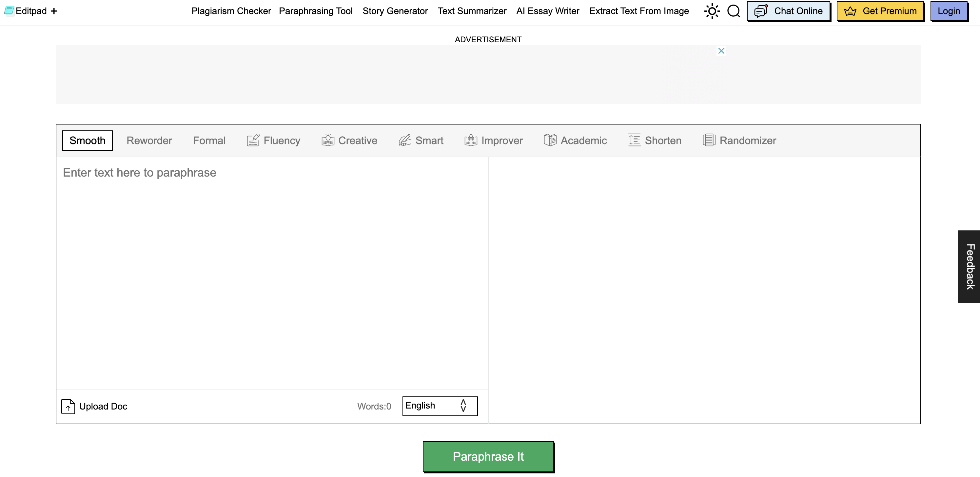Select the Smart mode icon
This screenshot has height=477, width=980.
coord(405,140)
